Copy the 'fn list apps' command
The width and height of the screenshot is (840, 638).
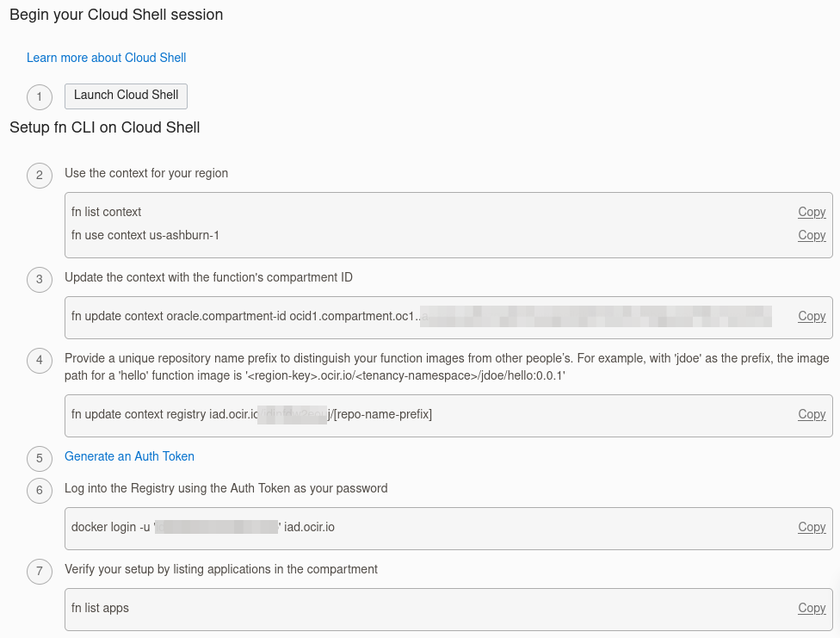click(812, 608)
